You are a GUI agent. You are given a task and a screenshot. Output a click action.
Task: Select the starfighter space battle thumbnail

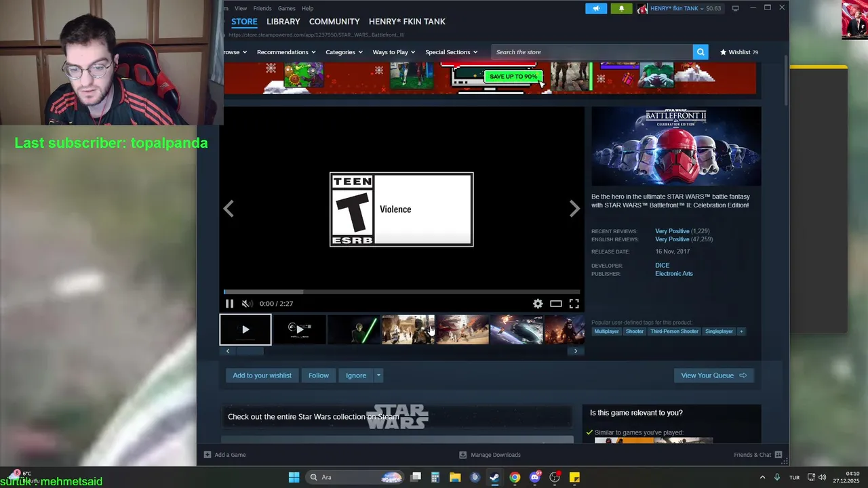tap(517, 329)
